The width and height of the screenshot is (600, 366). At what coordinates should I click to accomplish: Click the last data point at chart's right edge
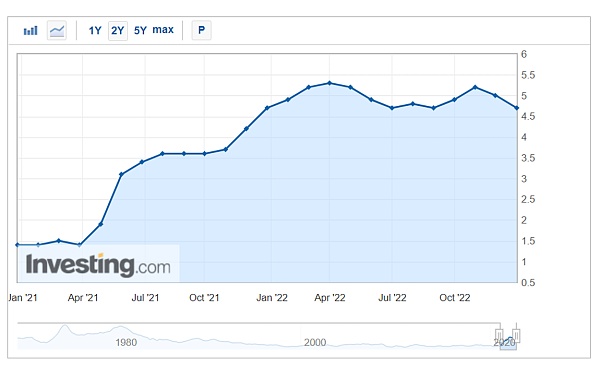[517, 108]
